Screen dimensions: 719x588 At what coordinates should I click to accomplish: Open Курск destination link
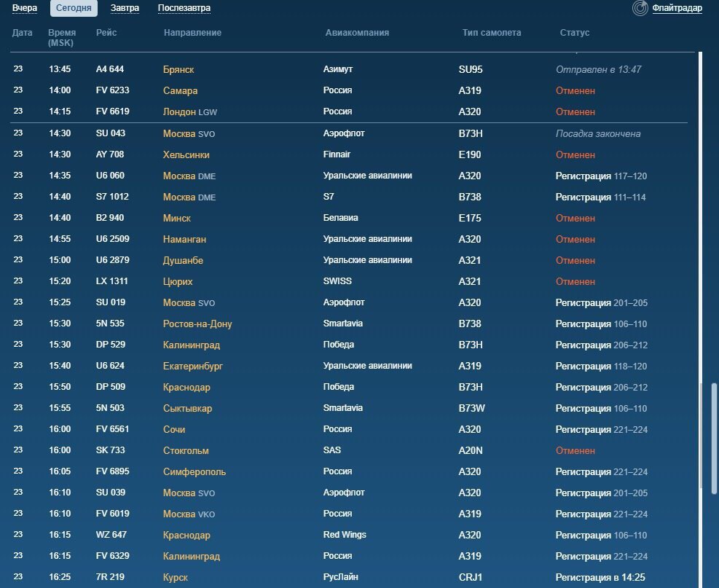pos(175,577)
